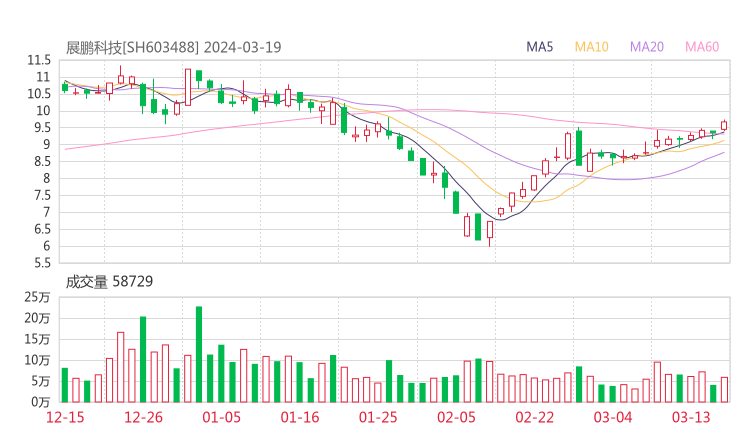The height and width of the screenshot is (440, 740).
Task: Click the 12-26 date axis label
Action: (143, 417)
